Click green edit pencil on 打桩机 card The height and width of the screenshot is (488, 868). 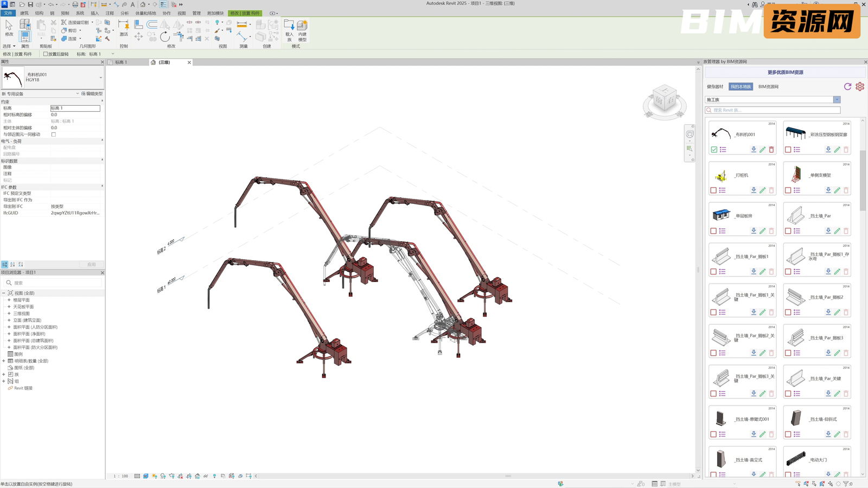pos(763,190)
